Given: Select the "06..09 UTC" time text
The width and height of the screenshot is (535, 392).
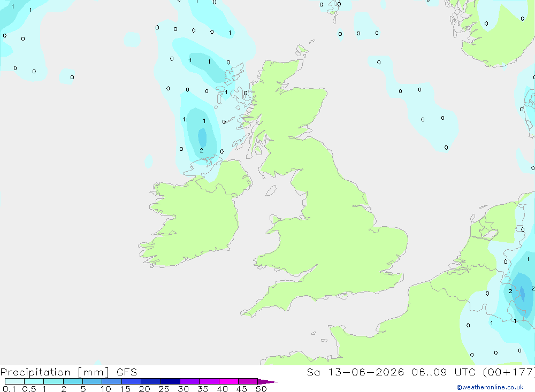Looking at the screenshot, I should click(444, 372).
